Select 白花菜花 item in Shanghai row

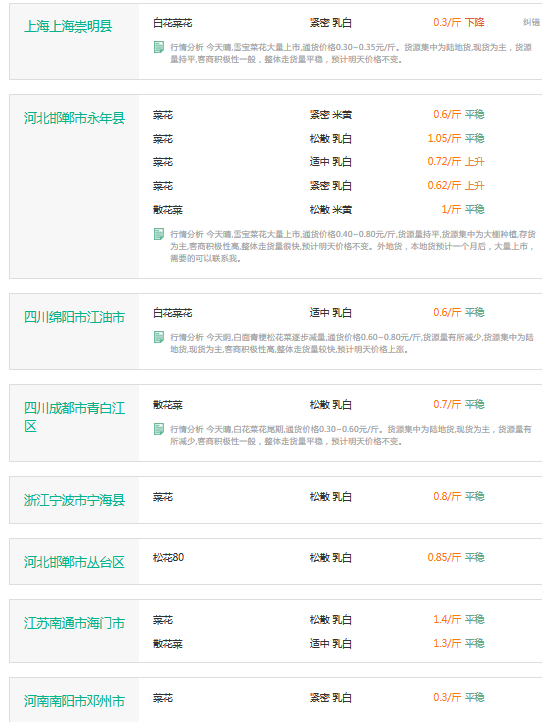point(173,23)
